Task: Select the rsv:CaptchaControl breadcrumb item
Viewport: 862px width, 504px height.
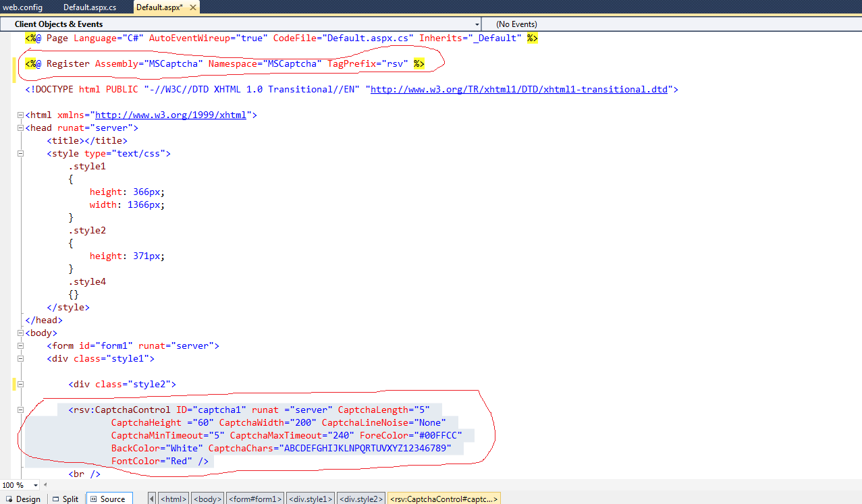Action: click(x=443, y=498)
